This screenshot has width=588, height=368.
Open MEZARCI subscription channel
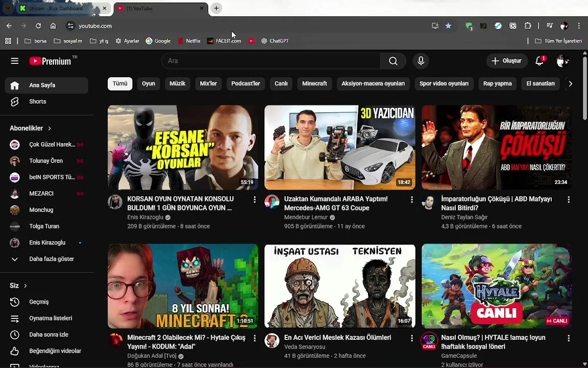pos(46,194)
